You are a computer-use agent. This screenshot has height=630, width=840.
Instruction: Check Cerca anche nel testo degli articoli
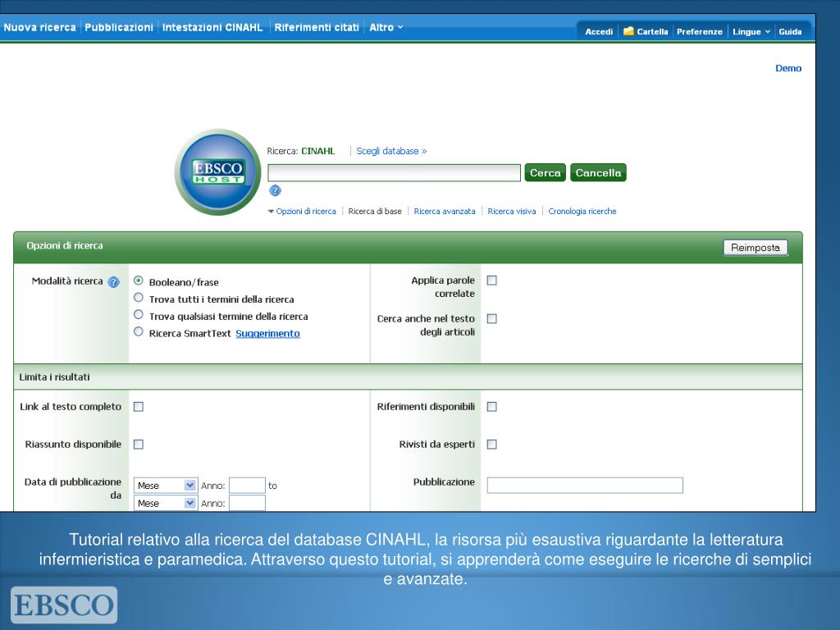pos(492,319)
